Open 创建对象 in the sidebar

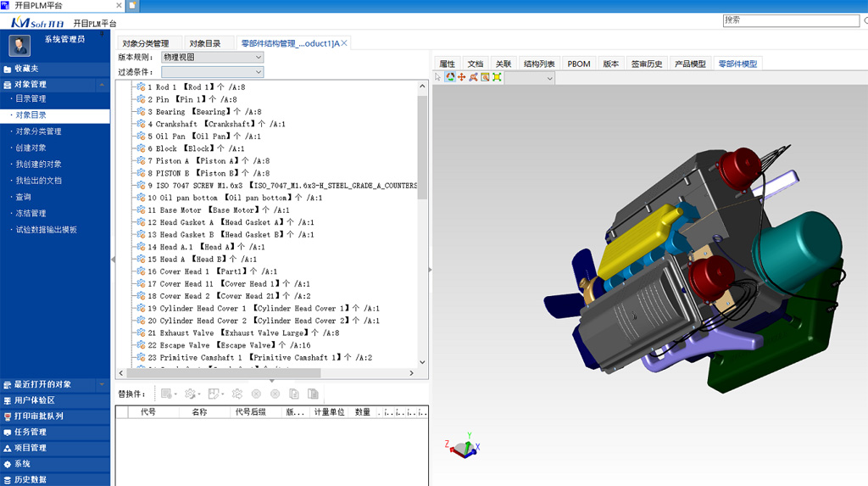click(x=31, y=148)
